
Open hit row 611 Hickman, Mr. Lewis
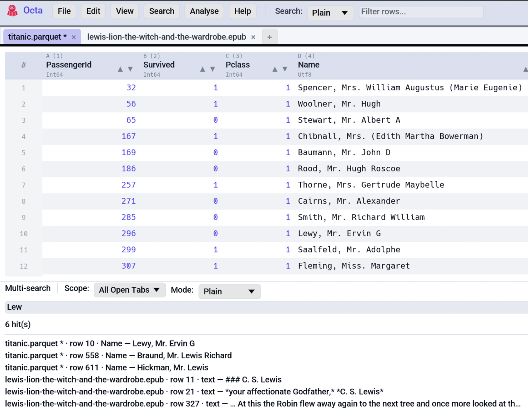click(x=107, y=368)
